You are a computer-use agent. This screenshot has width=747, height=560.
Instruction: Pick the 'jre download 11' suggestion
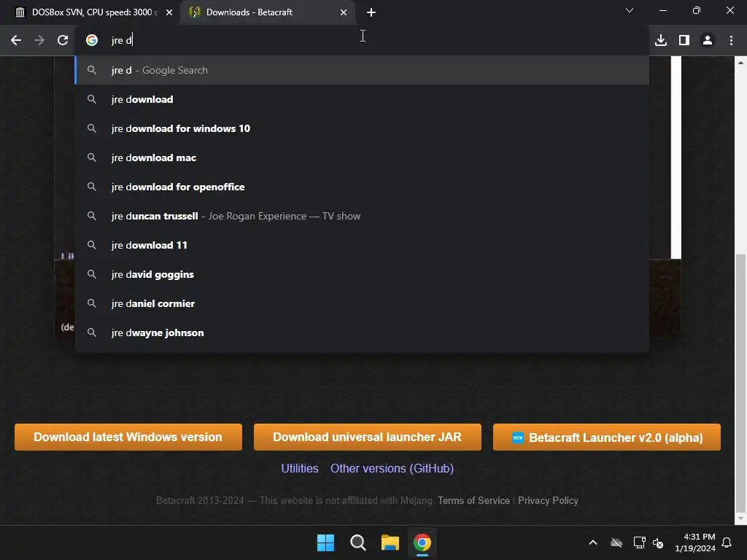[362, 245]
